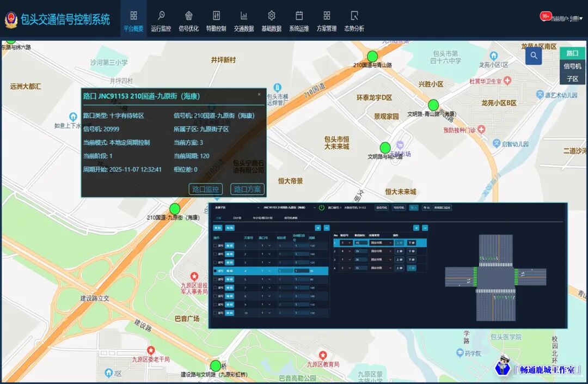
Task: Switch to the 系统运维 menu
Action: (x=299, y=22)
